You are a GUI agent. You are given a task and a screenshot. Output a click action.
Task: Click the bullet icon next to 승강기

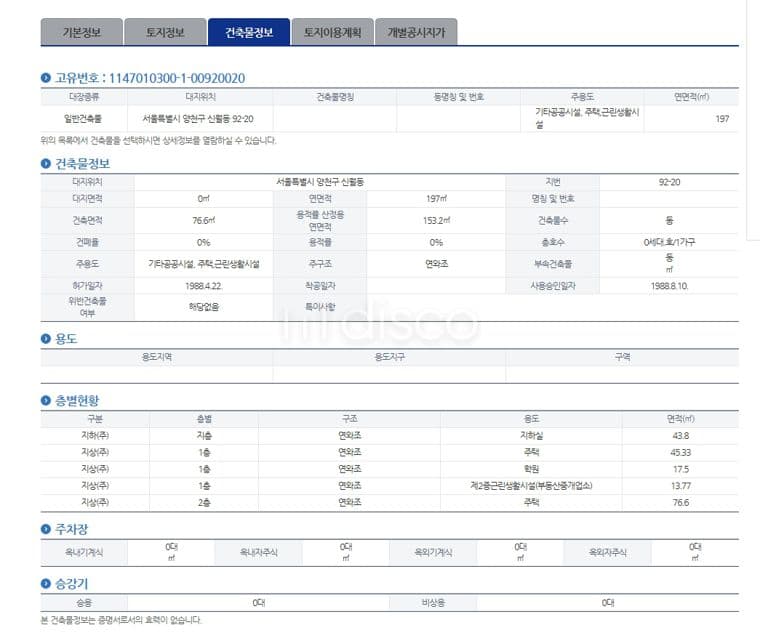point(46,583)
